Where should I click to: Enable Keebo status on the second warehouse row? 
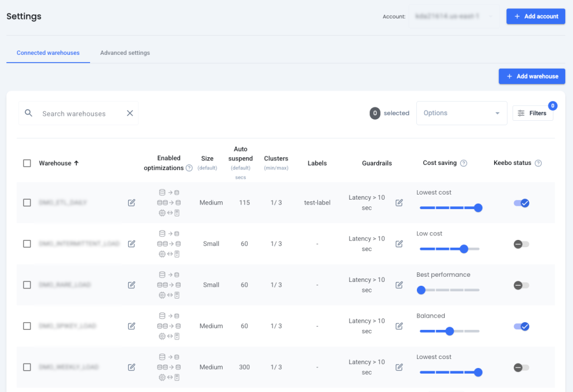click(x=520, y=244)
